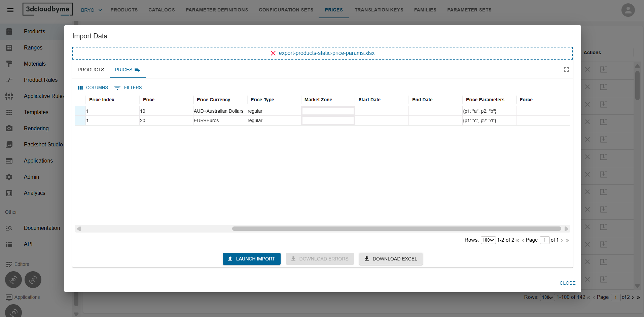Click the Ranges sidebar icon
This screenshot has height=317, width=644.
[x=9, y=48]
